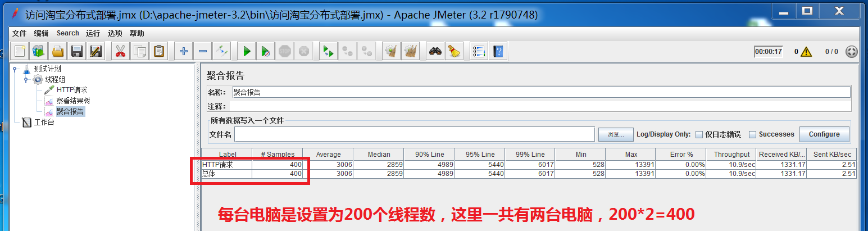Click Start no pauses icon
This screenshot has width=868, height=231.
point(265,52)
